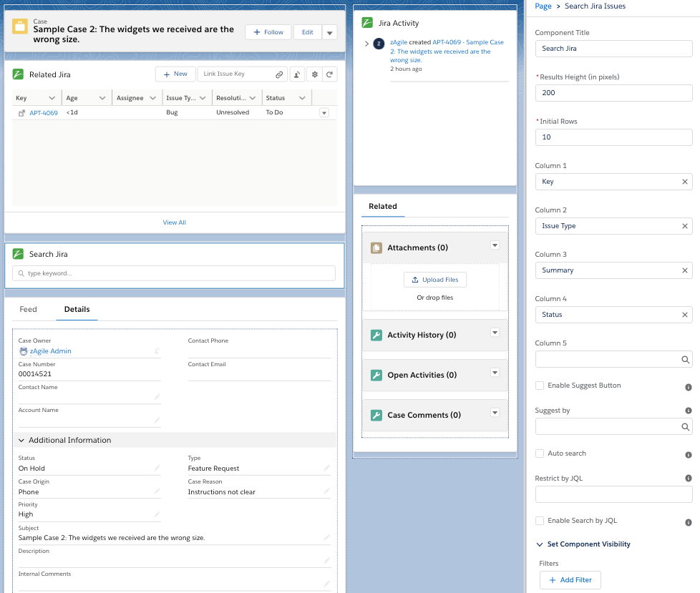700x593 pixels.
Task: Open the dropdown arrow next to Edit
Action: pos(329,33)
